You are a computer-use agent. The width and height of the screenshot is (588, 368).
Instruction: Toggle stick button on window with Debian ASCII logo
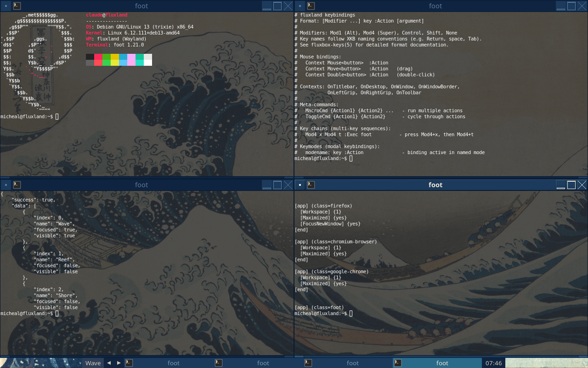click(6, 6)
